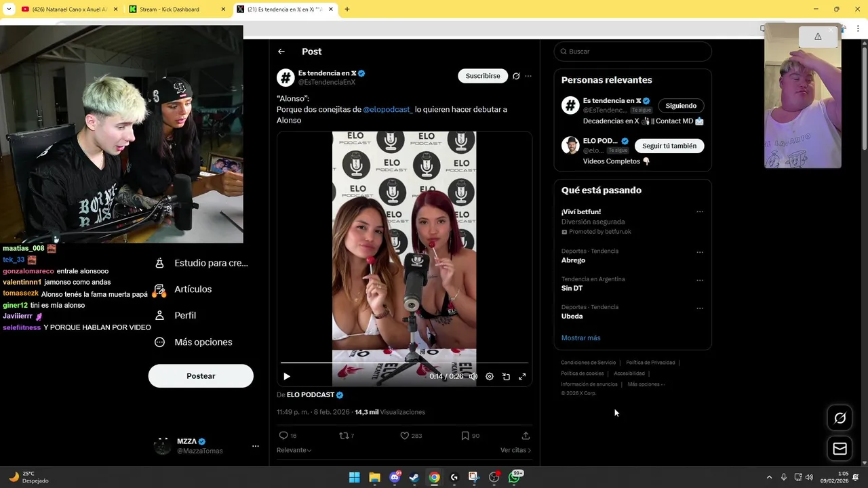Open Más opciones in sidebar
This screenshot has height=488, width=868.
click(193, 342)
